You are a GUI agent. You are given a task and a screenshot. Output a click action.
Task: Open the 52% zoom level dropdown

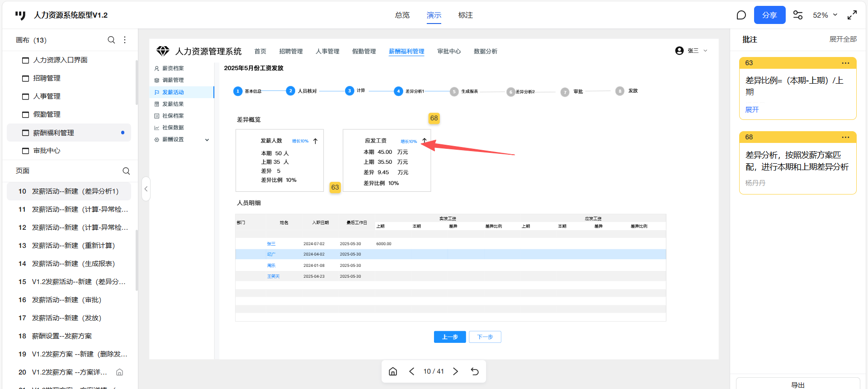click(x=825, y=15)
